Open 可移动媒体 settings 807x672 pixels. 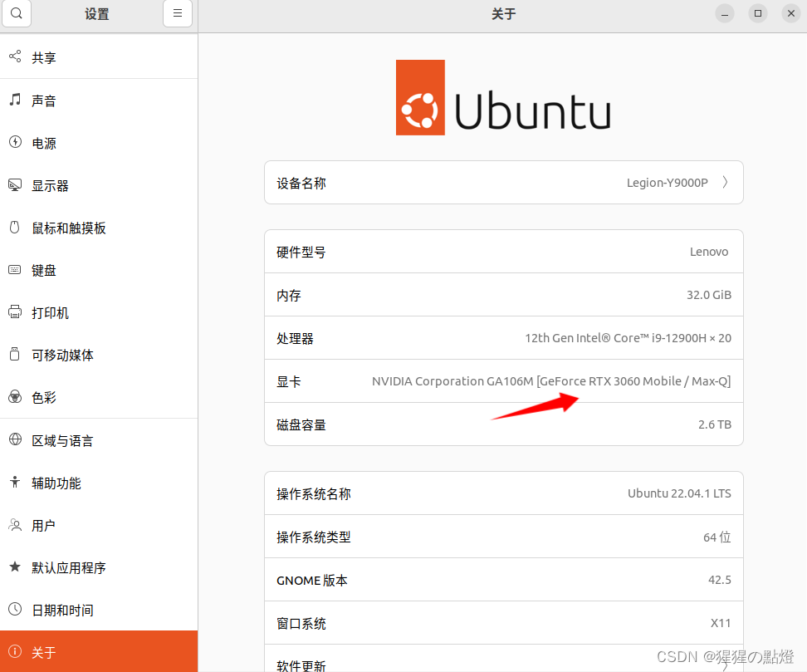tap(99, 355)
